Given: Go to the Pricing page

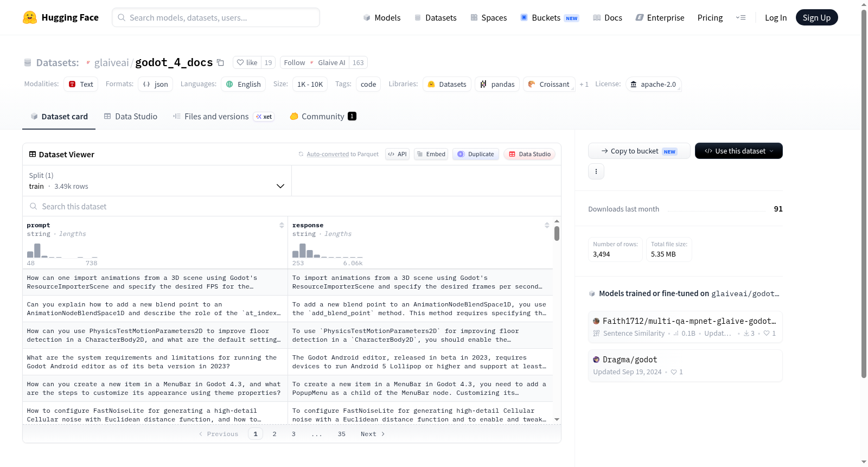Looking at the screenshot, I should pos(710,17).
